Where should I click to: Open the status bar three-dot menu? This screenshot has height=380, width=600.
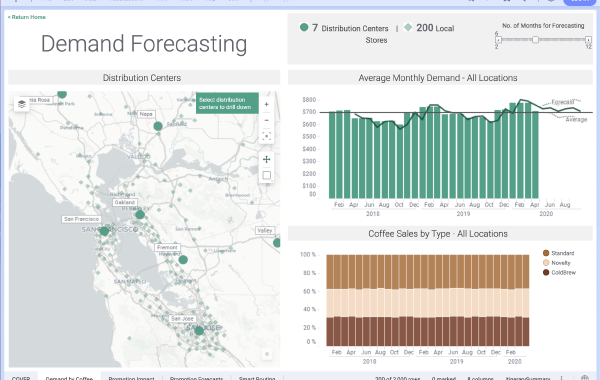pyautogui.click(x=561, y=378)
